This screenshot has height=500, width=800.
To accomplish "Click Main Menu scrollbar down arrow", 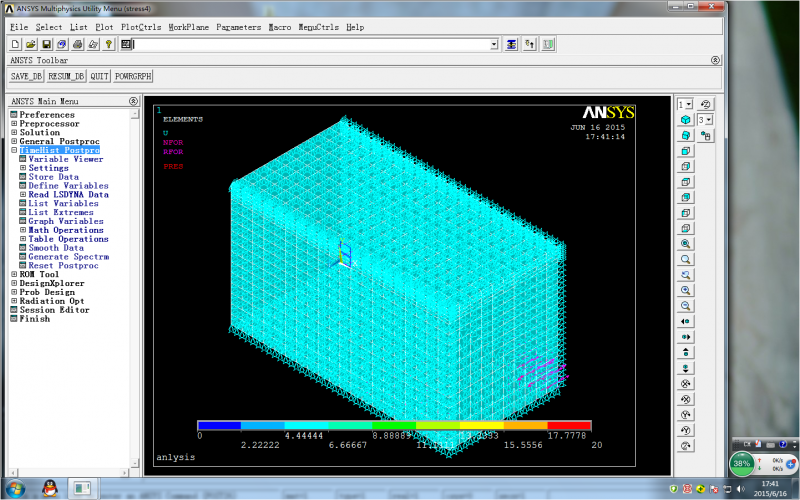I will 135,463.
